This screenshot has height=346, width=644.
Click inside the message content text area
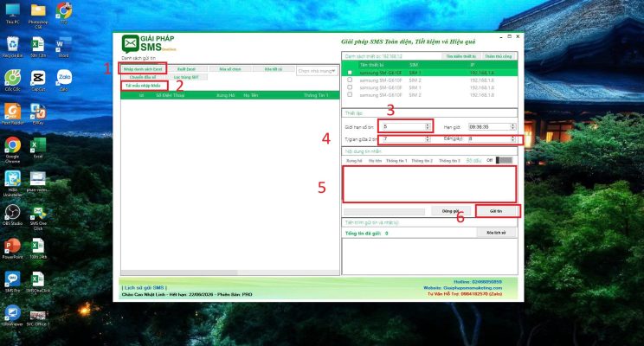[x=429, y=184]
